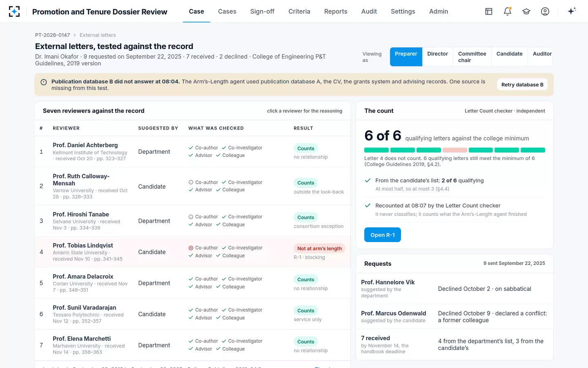
Task: Click Prof. Marcus Odenwald in Requests
Action: 394,313
